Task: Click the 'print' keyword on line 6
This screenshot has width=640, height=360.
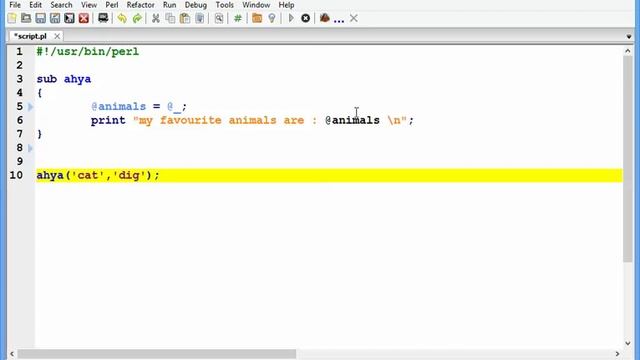Action: click(x=108, y=120)
